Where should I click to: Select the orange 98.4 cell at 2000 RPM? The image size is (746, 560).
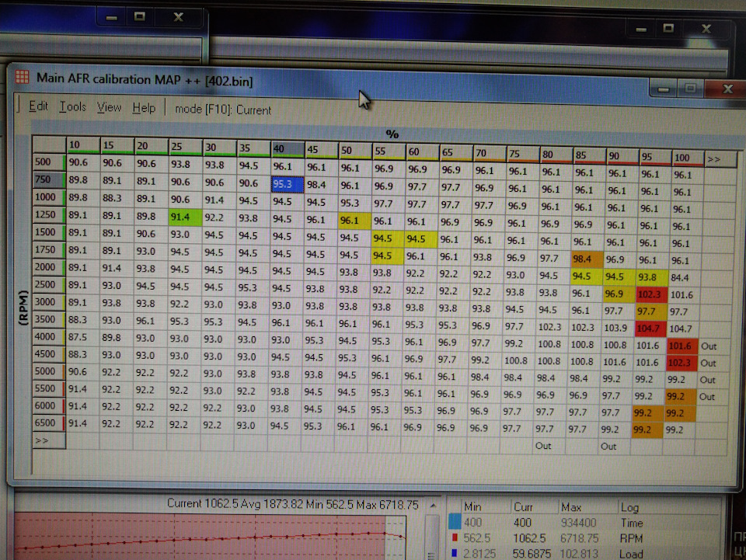pos(587,259)
